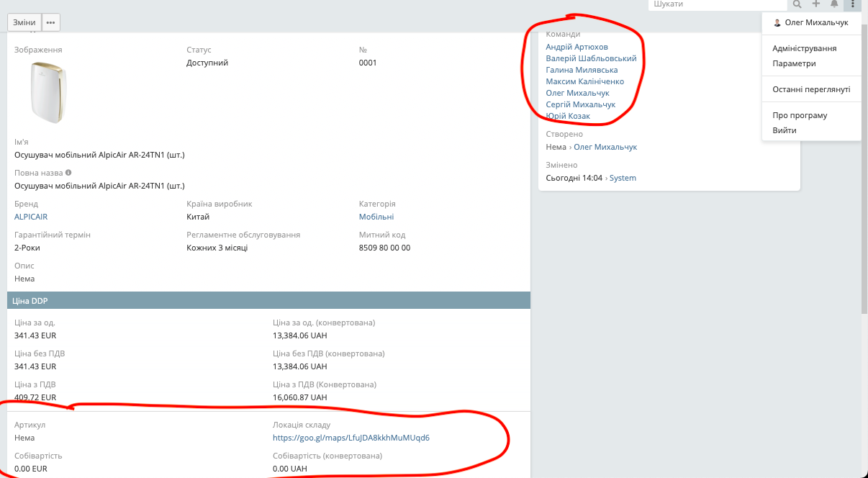868x478 pixels.
Task: Open the goo.gl maps warehouse location link
Action: tap(351, 438)
